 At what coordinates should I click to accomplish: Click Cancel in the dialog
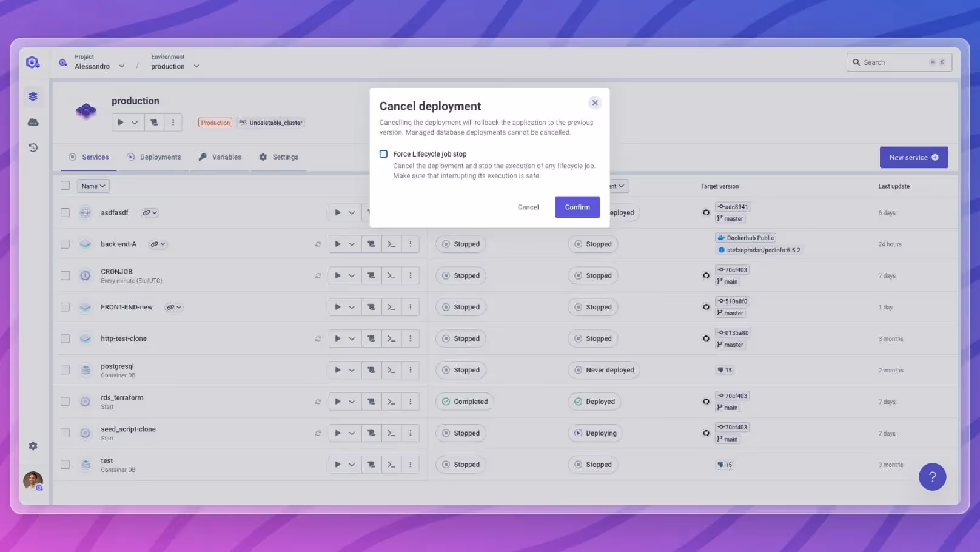pyautogui.click(x=528, y=207)
